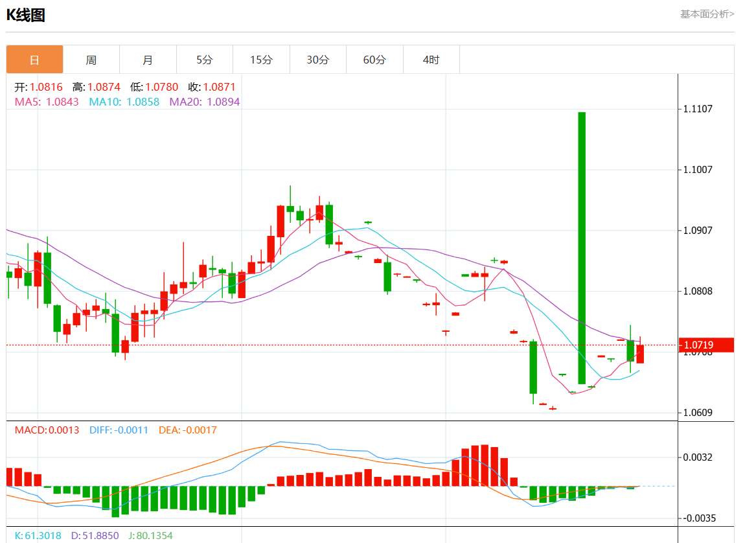
Task: Switch to the 周 weekly tab
Action: click(91, 60)
